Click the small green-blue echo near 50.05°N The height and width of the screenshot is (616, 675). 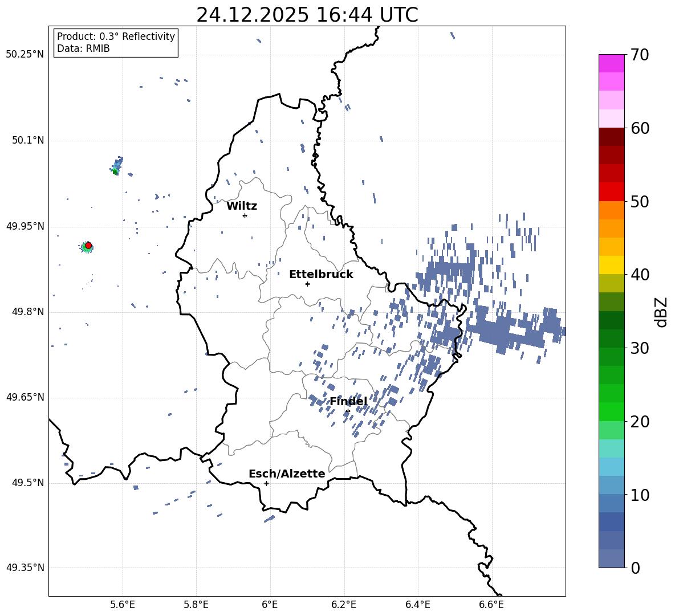[x=116, y=166]
